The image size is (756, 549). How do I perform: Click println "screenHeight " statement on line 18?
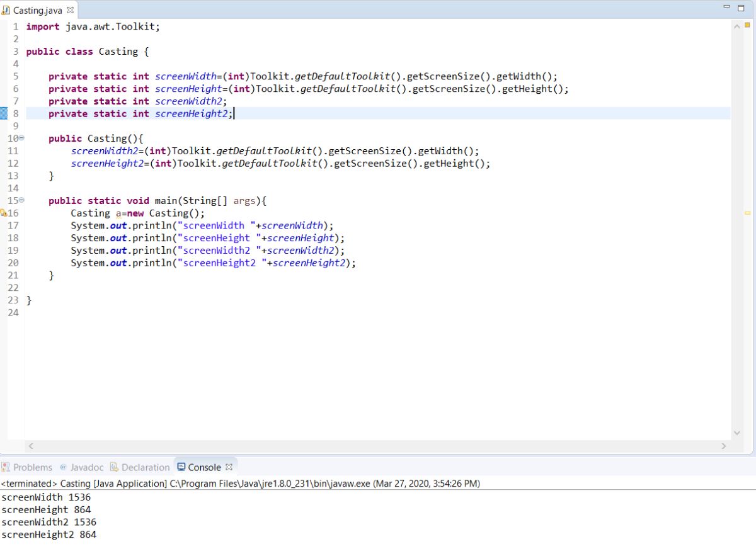[208, 238]
